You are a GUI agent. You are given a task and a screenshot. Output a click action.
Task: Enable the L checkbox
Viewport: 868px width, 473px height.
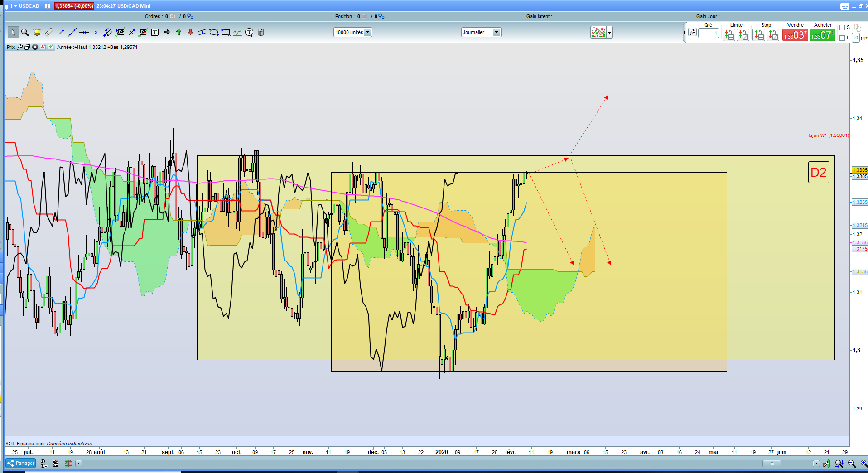[842, 38]
